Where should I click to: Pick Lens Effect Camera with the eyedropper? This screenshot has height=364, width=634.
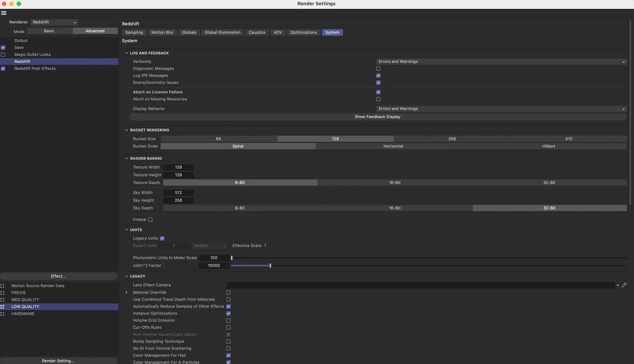(x=624, y=285)
